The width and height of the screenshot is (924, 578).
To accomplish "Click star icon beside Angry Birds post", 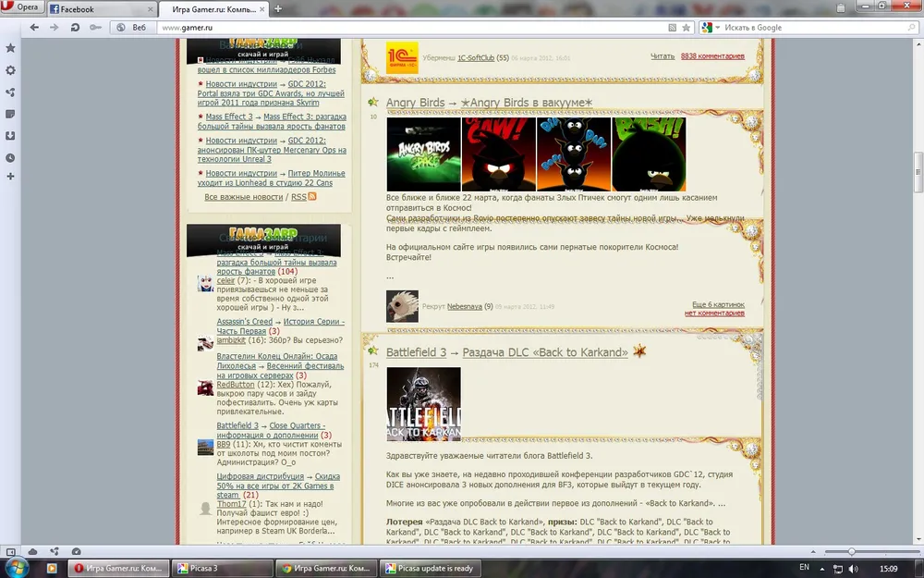I will [373, 102].
